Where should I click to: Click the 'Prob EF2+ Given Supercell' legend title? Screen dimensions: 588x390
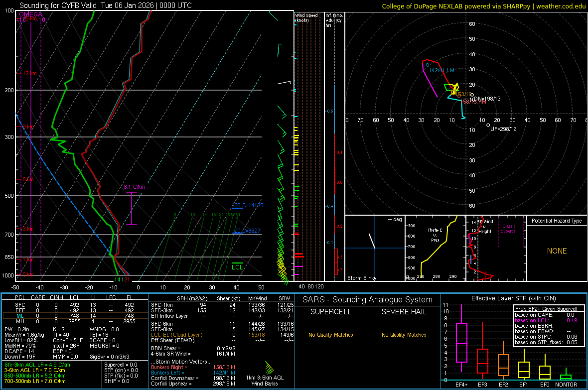point(546,309)
